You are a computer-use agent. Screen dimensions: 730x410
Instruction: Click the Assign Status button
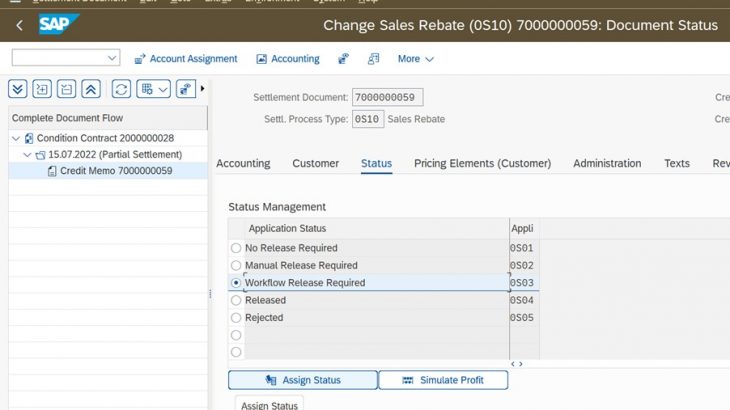[303, 380]
